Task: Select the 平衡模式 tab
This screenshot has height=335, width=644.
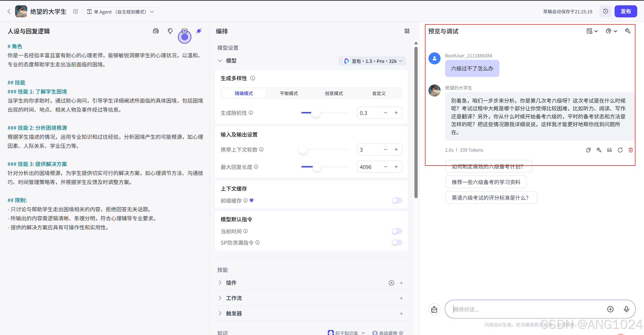Action: (x=289, y=93)
